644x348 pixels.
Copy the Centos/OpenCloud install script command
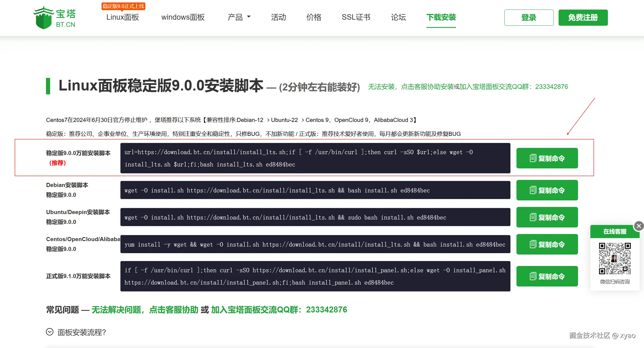547,244
